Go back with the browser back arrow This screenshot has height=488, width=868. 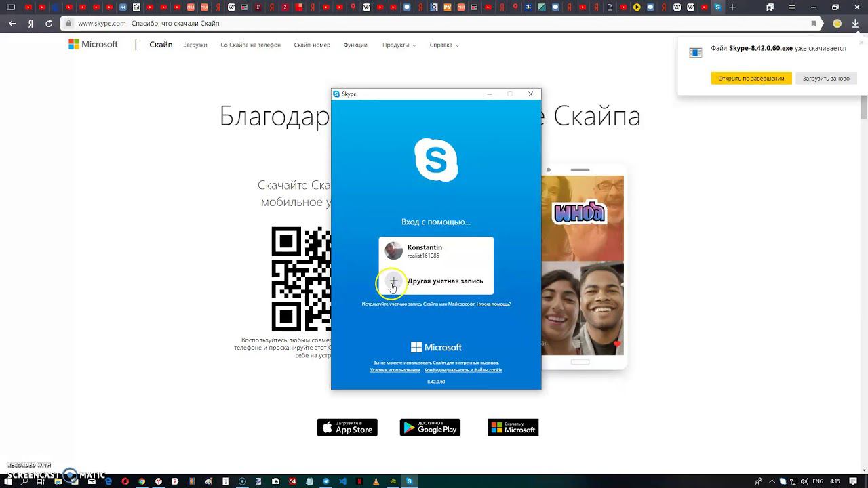tap(12, 23)
